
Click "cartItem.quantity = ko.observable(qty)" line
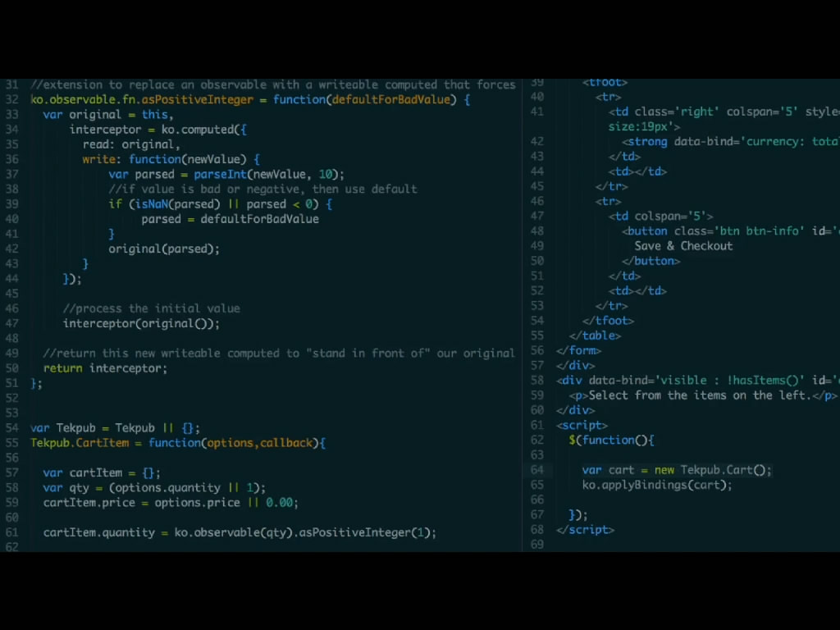(240, 533)
